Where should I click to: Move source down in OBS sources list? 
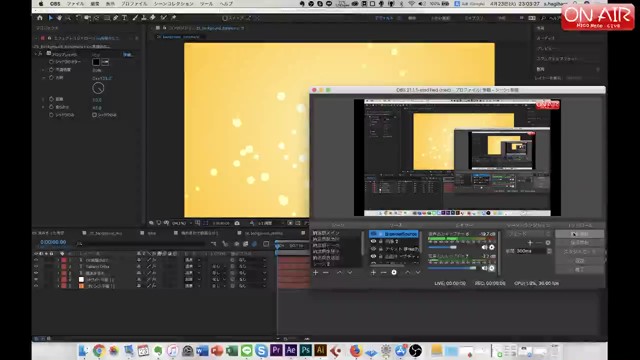point(418,272)
